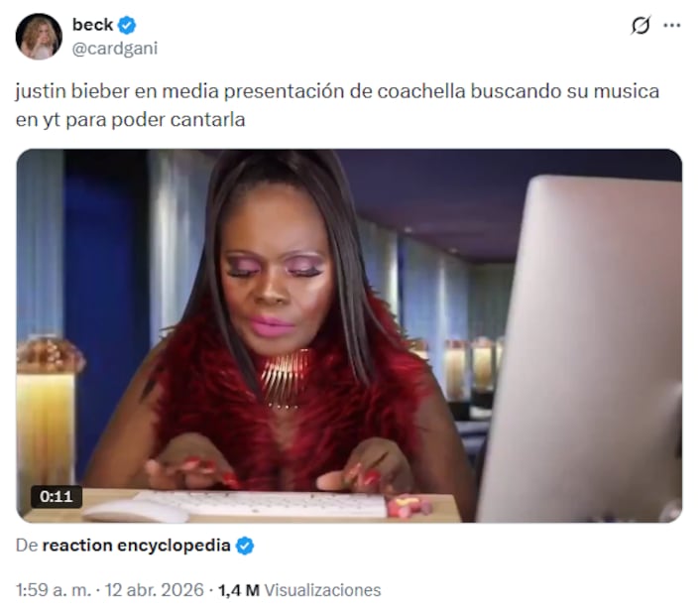
Task: Click the computer mouse in the video
Action: 136,511
